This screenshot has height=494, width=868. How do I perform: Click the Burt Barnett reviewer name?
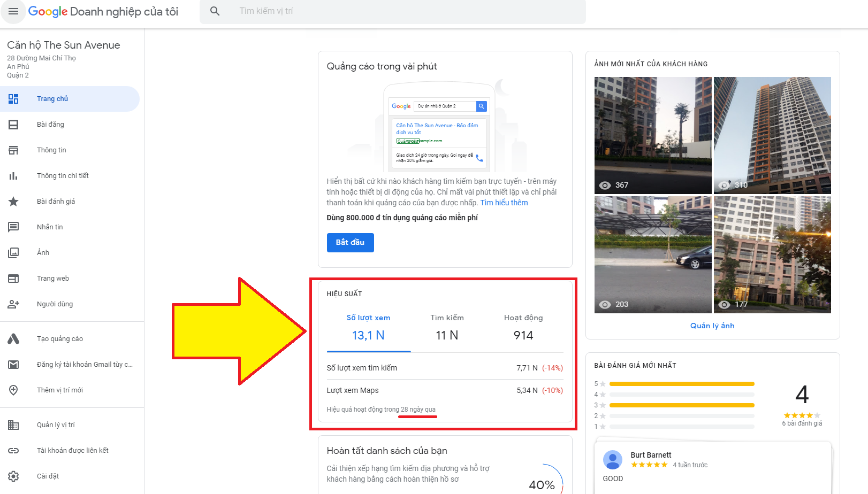click(651, 455)
